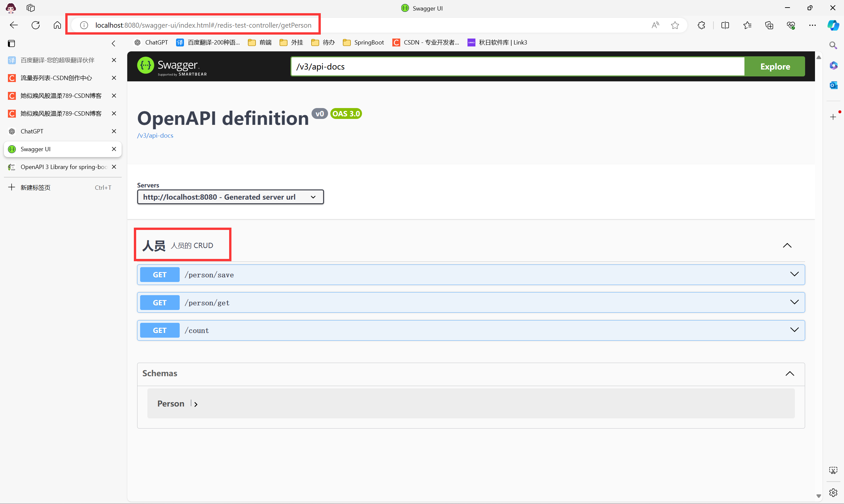Open Outlook sidebar icon
Screen dimensions: 844x504
[x=833, y=85]
